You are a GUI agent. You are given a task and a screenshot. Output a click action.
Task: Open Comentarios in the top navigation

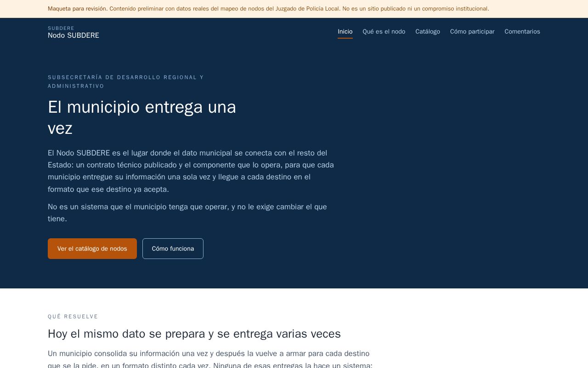(x=522, y=32)
